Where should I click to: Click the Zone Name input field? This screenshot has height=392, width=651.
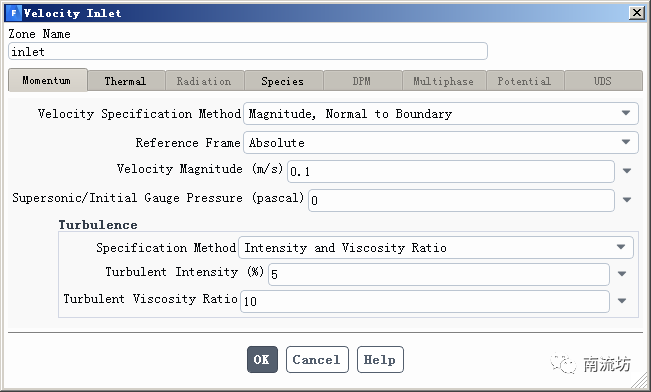pos(247,51)
